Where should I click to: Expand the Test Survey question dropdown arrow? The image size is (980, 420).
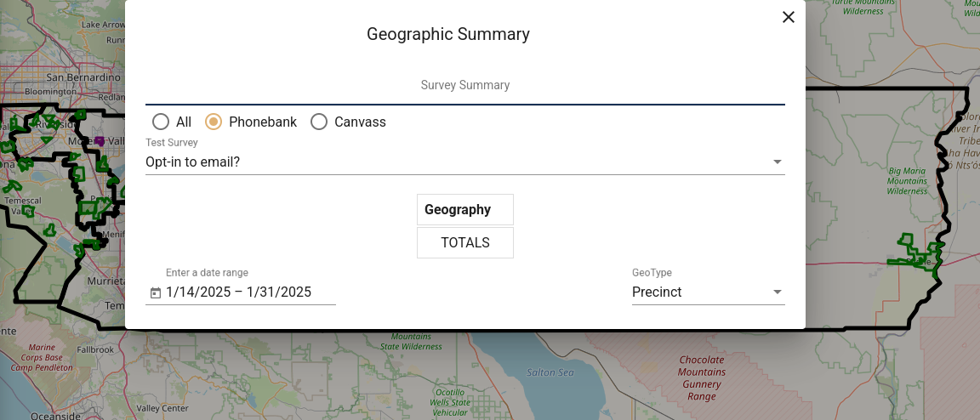777,162
